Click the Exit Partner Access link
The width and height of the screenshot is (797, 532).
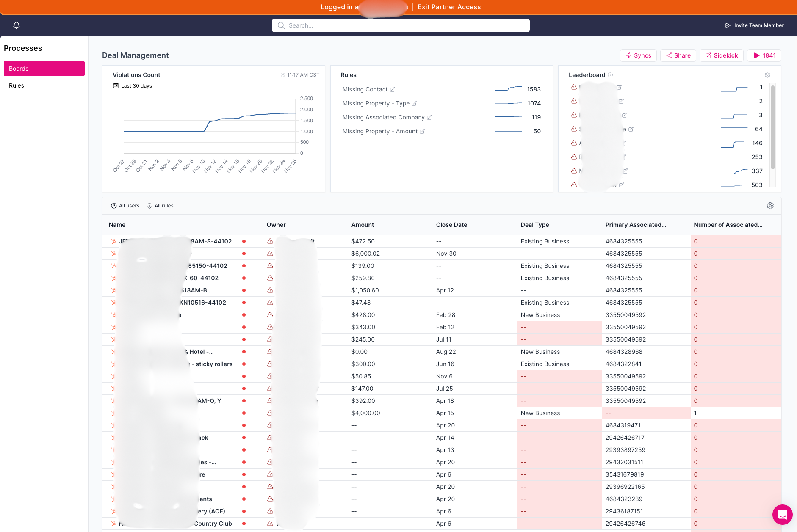[x=449, y=7]
